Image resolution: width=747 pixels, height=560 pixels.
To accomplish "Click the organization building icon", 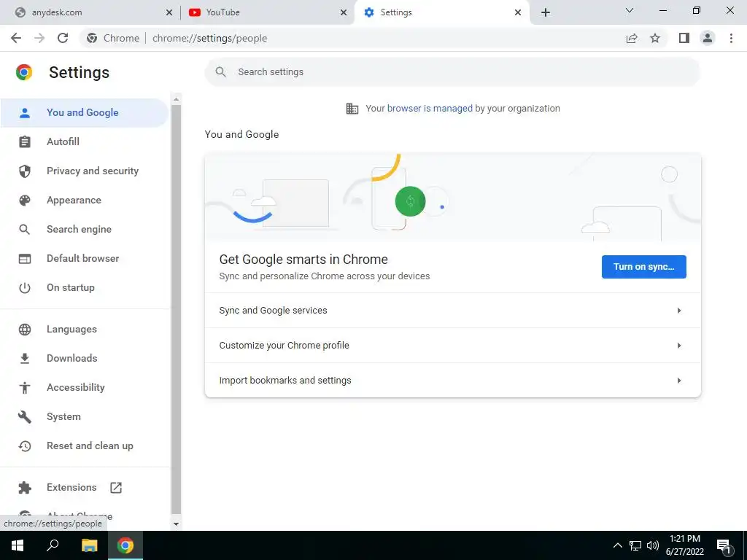I will coord(352,109).
